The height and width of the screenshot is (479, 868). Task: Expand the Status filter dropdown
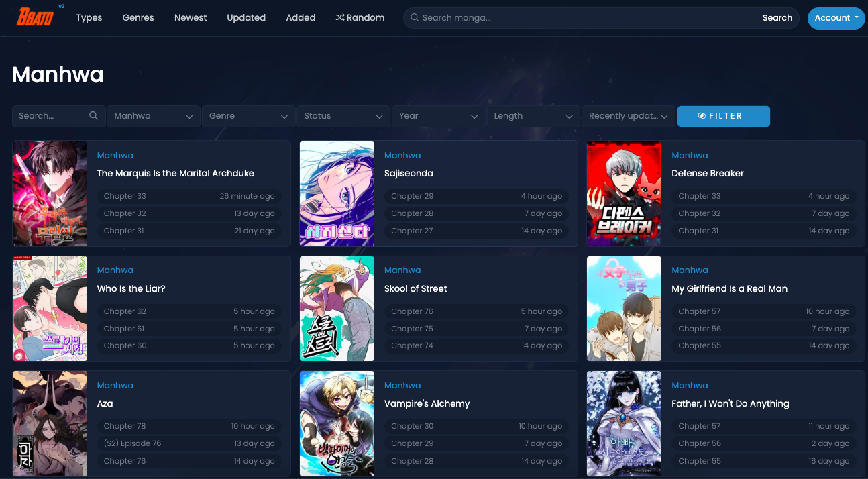[x=343, y=116]
